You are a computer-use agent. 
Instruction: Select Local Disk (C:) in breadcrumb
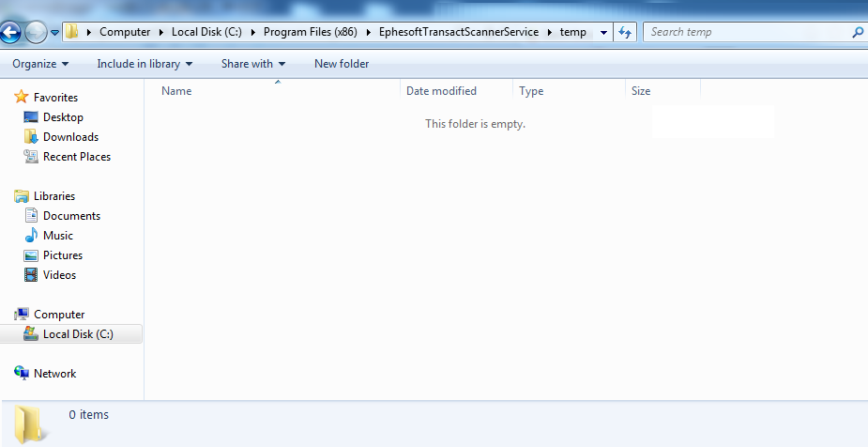coord(206,32)
